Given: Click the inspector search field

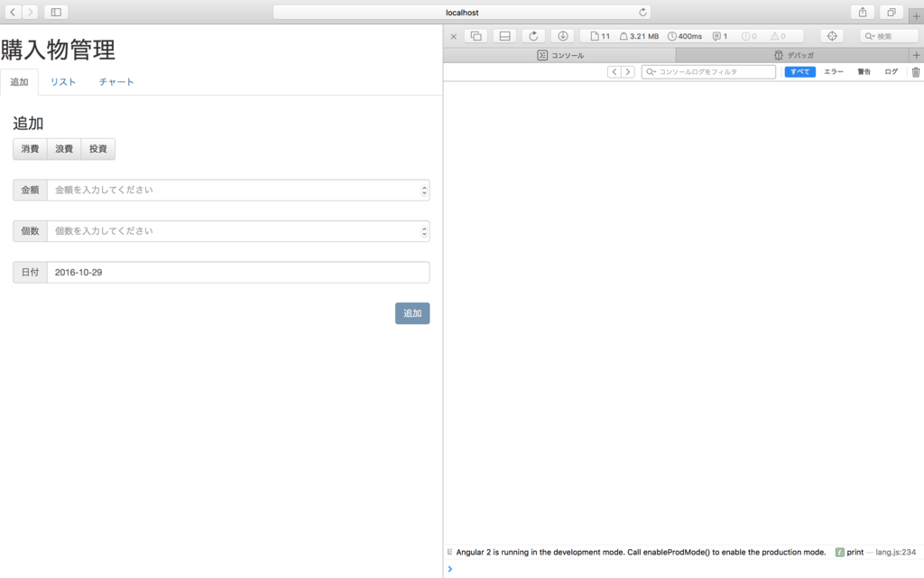Looking at the screenshot, I should [889, 36].
